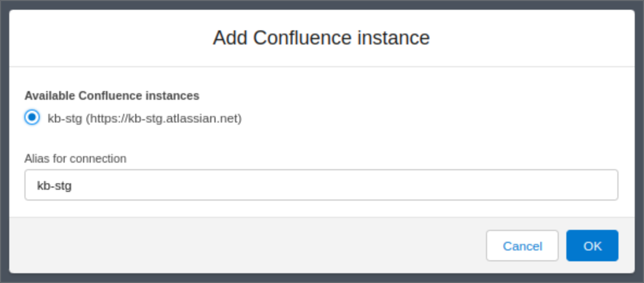Click empty footer area left of Cancel

tap(244, 246)
